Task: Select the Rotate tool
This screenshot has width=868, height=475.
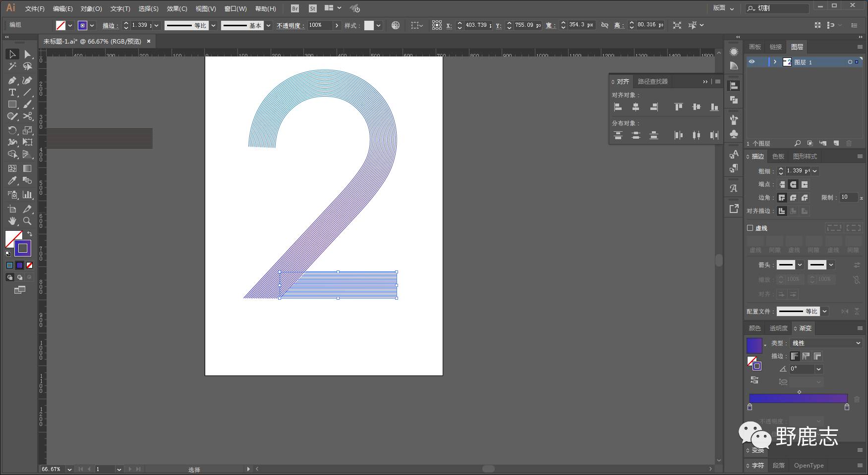Action: pos(12,130)
